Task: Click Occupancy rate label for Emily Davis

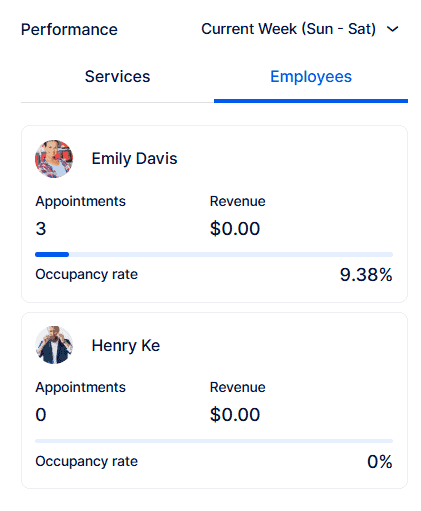Action: pos(87,274)
